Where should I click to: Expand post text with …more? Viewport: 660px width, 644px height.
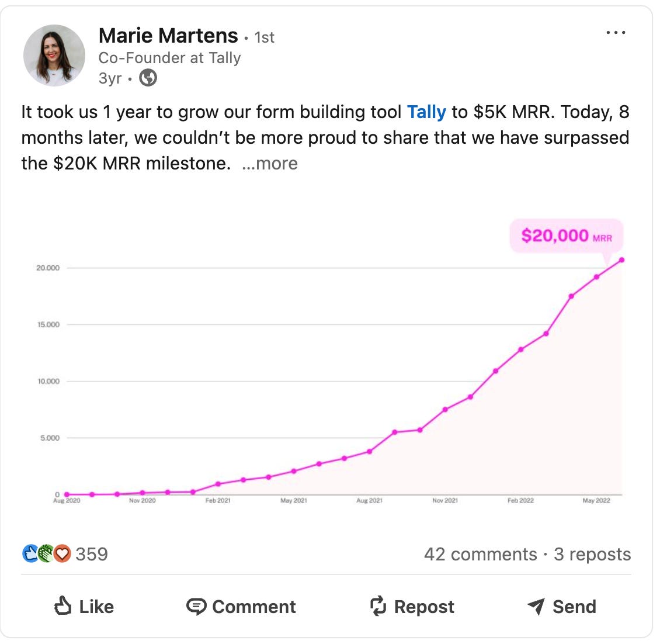tap(269, 164)
